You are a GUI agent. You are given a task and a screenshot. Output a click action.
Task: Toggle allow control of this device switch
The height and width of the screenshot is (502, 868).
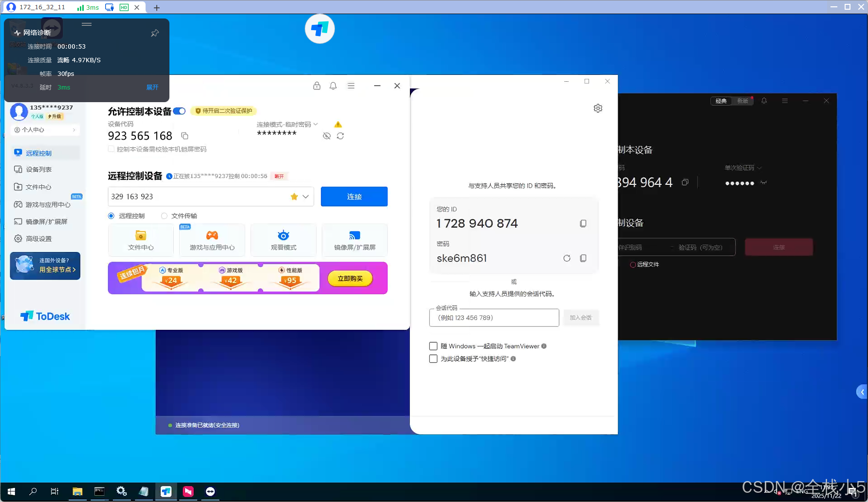179,111
